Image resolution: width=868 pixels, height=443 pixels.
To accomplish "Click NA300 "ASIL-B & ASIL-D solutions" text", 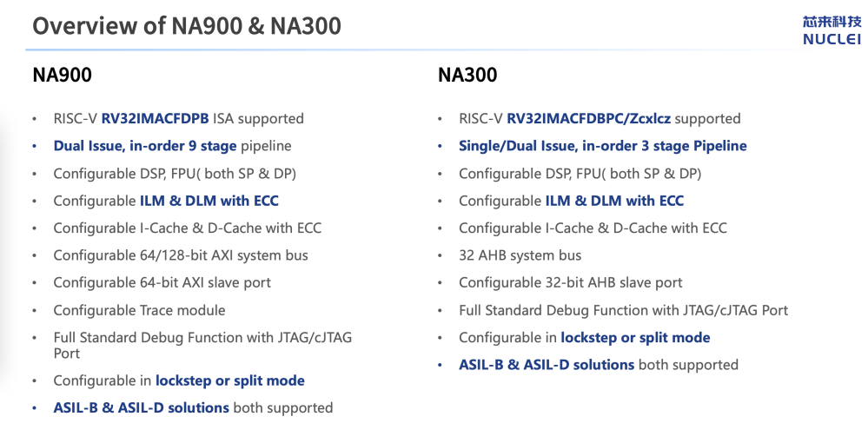I will pyautogui.click(x=547, y=365).
